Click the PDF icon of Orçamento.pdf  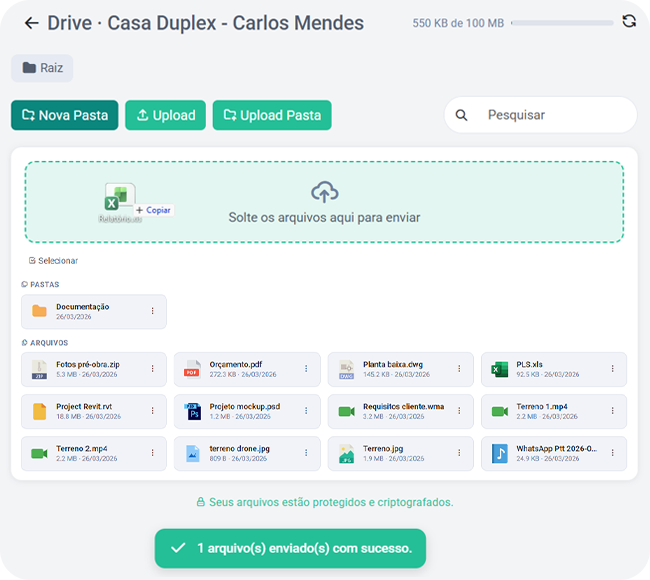[x=192, y=369]
